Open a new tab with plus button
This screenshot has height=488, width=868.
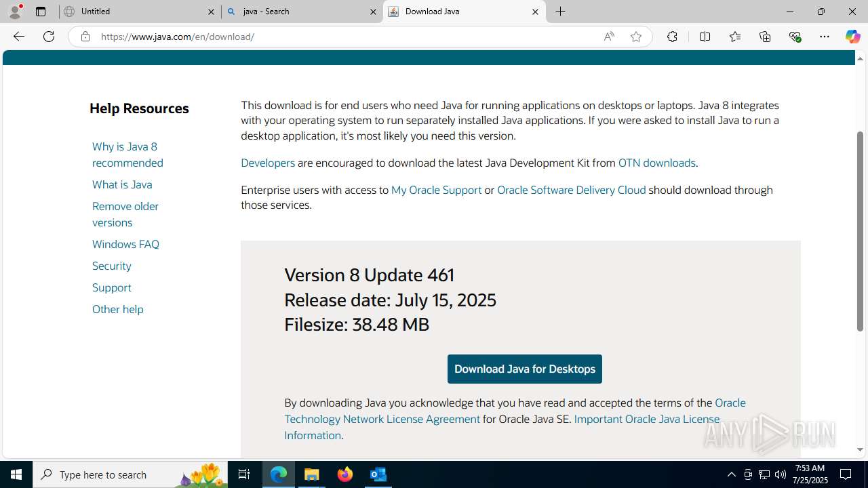(x=561, y=12)
